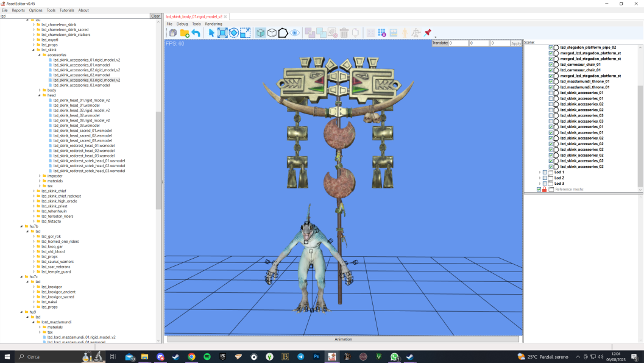The height and width of the screenshot is (363, 644).
Task: Expand the Lod 2 tree node
Action: [x=540, y=178]
